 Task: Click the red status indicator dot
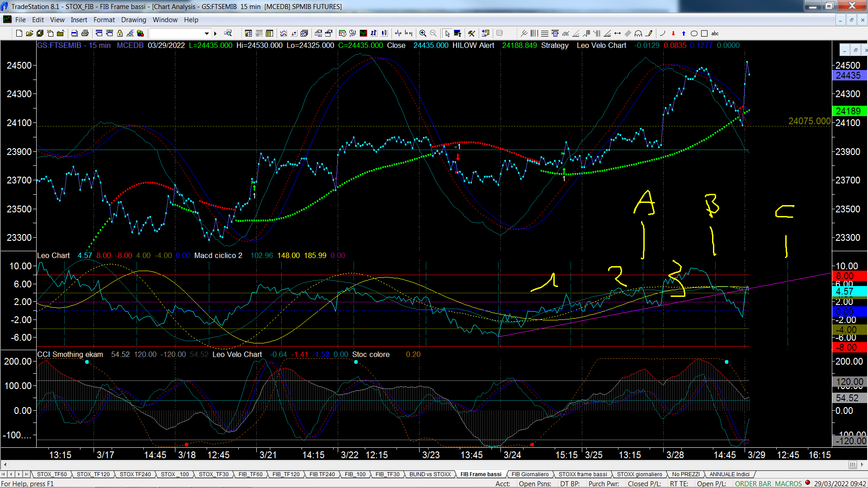coord(807,483)
